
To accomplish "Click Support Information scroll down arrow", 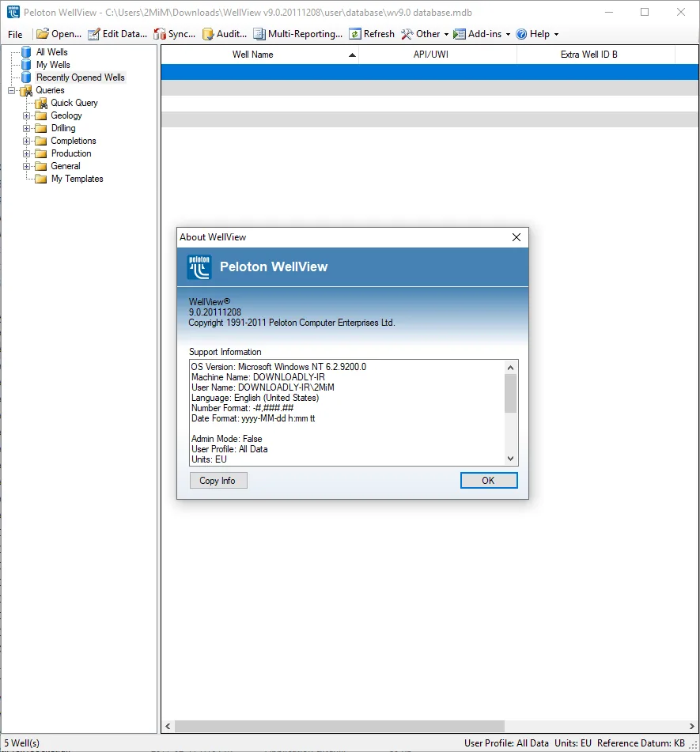I will point(510,459).
